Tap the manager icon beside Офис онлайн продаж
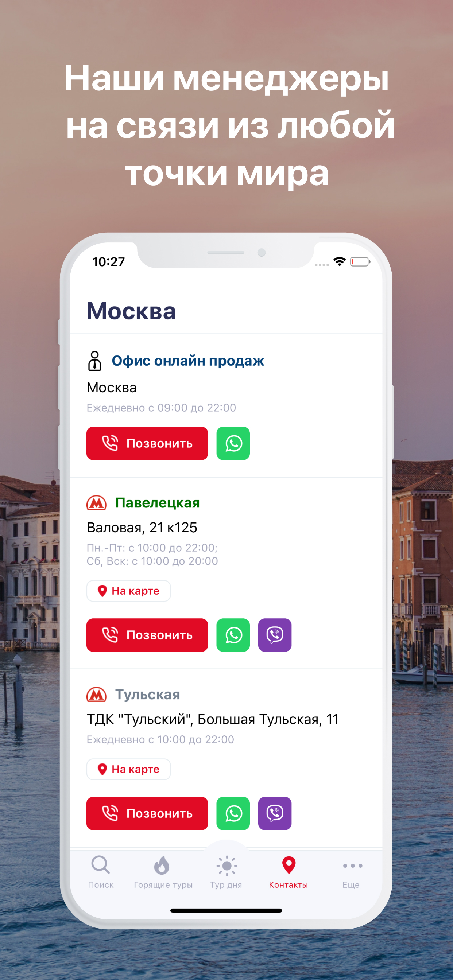Image resolution: width=453 pixels, height=980 pixels. click(x=95, y=361)
